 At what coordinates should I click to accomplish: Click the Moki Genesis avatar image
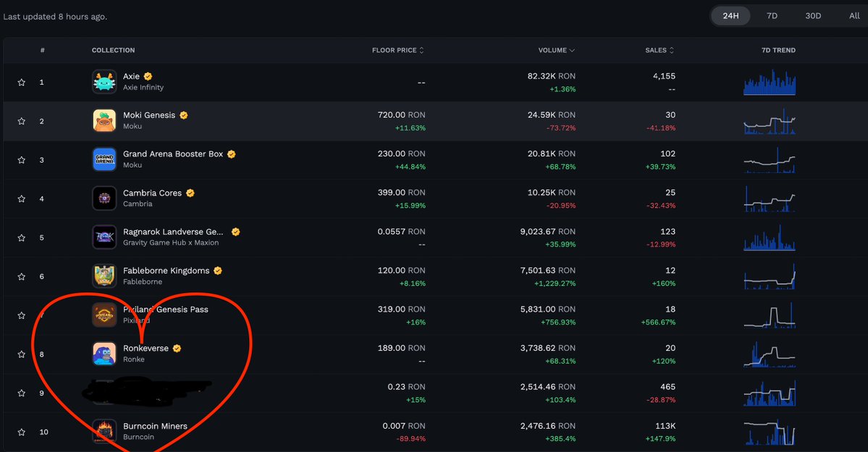(104, 121)
